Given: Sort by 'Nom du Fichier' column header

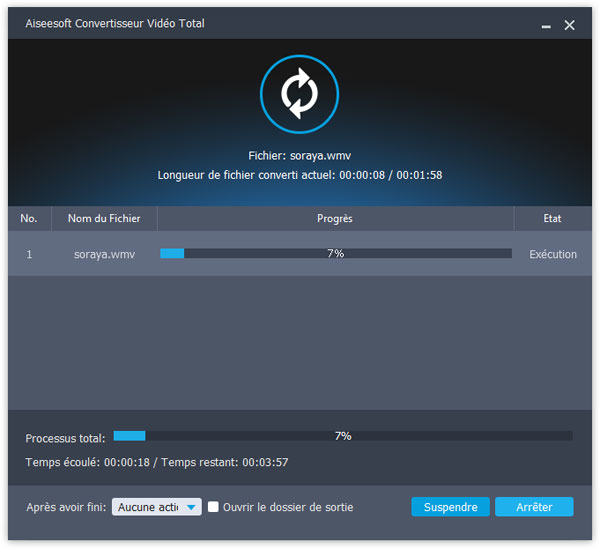Looking at the screenshot, I should coord(104,219).
